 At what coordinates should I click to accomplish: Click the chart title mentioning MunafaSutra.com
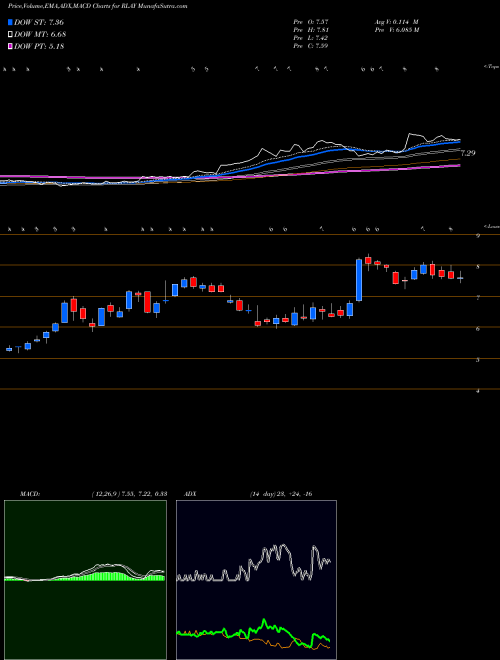point(98,6)
